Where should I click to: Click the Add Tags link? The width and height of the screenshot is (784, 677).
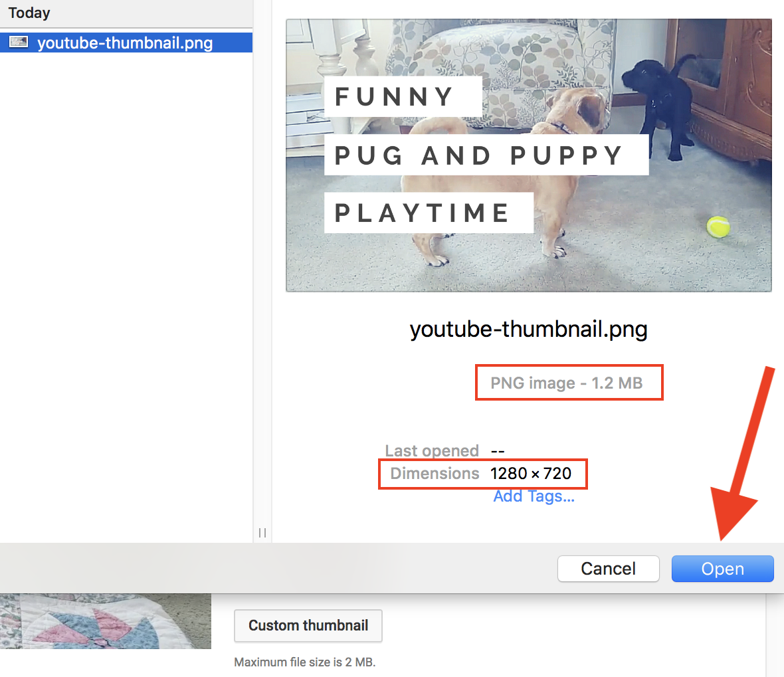pos(534,496)
